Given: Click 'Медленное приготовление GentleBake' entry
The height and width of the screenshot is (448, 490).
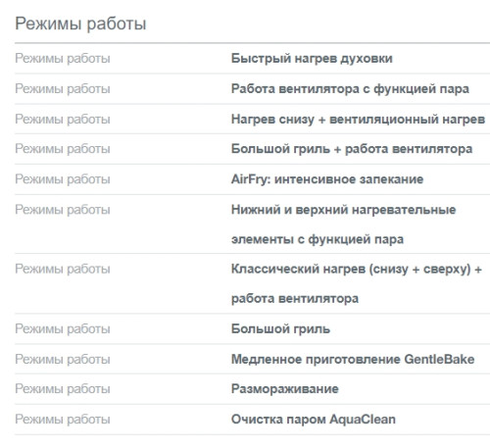Looking at the screenshot, I should [x=353, y=359].
